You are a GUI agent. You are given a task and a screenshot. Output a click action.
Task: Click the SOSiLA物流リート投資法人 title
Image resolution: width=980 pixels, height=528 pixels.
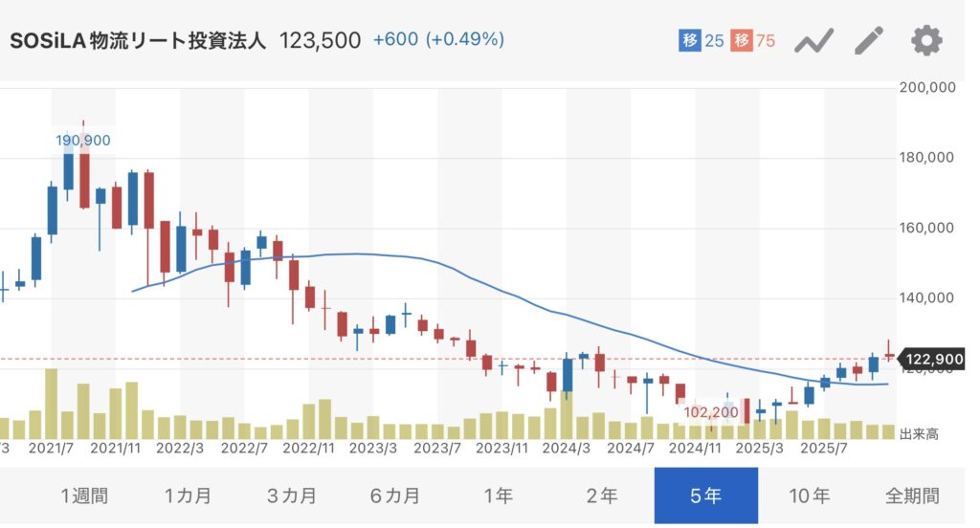coord(139,41)
